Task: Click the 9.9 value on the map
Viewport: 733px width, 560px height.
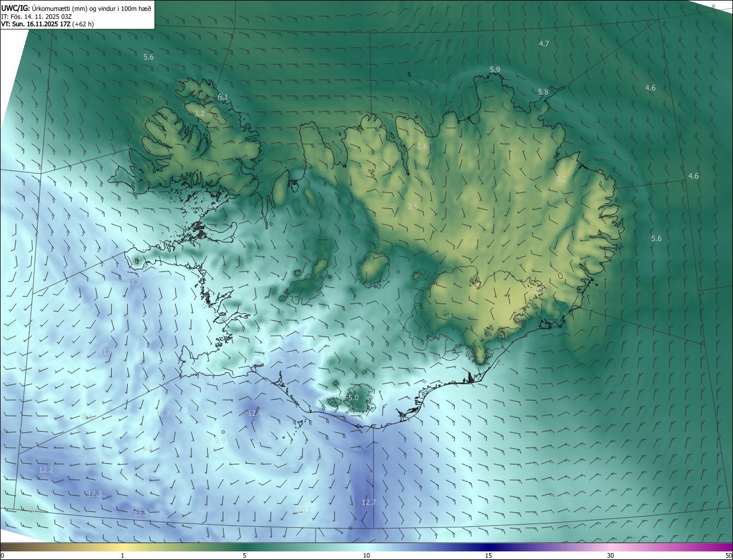Action: tap(220, 440)
